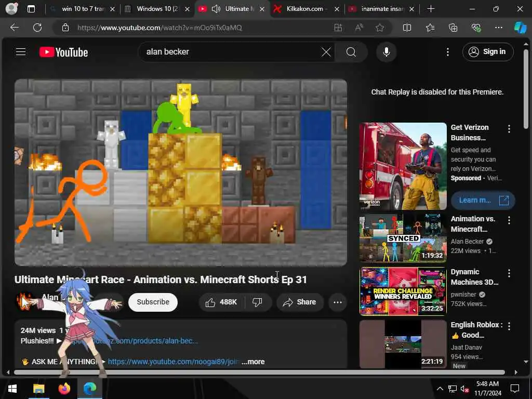The width and height of the screenshot is (532, 399).
Task: Toggle split screen view in Edge
Action: [407, 28]
